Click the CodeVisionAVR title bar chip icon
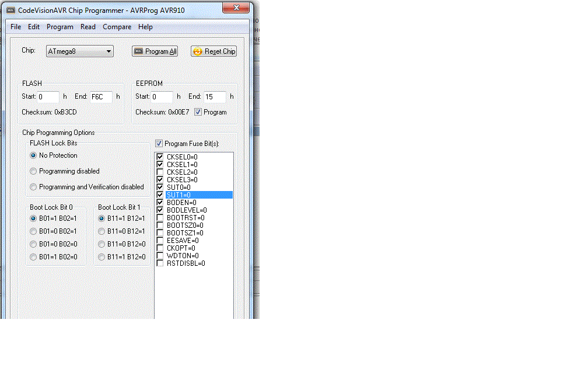Screen dimensions: 588x368 tap(10, 11)
